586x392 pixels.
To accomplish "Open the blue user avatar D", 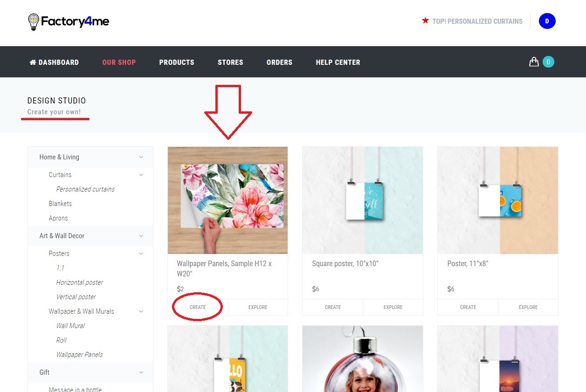I will [547, 21].
